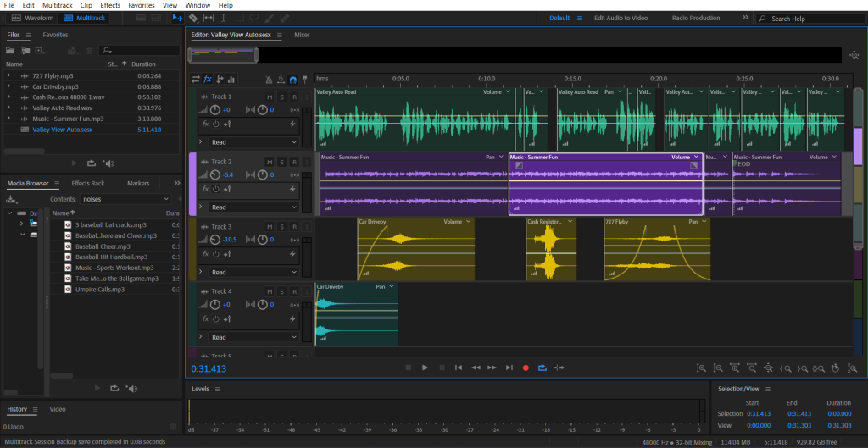Viewport: 868px width, 448px height.
Task: Open the Effects menu in the menu bar
Action: (110, 5)
